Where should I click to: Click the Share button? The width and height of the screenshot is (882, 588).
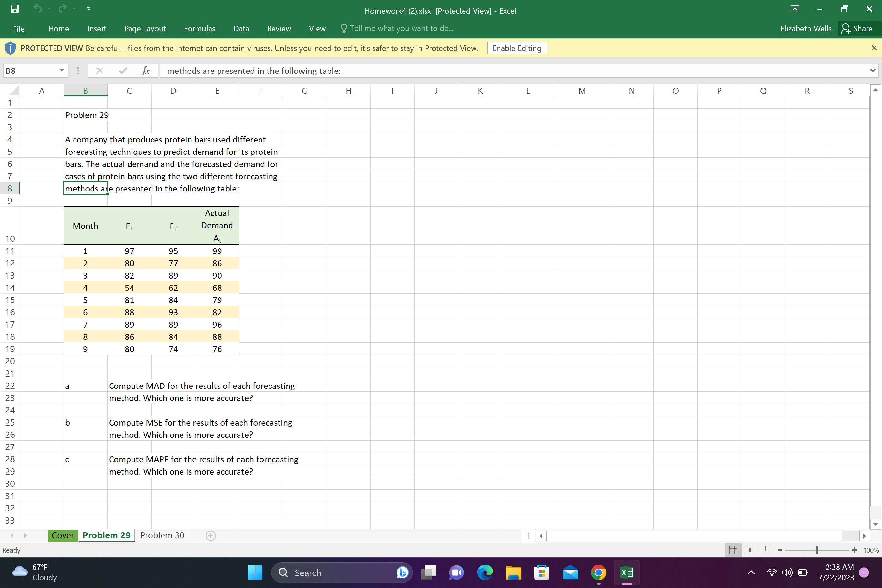(859, 28)
